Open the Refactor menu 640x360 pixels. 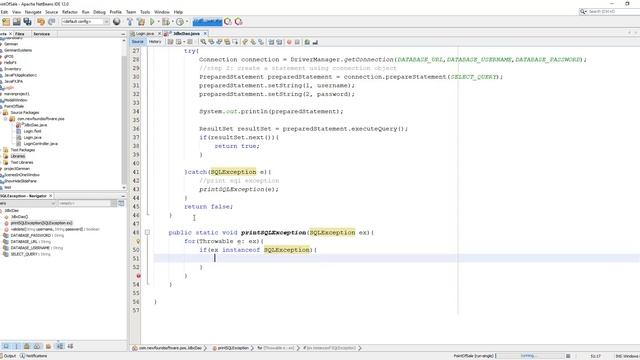(x=70, y=12)
